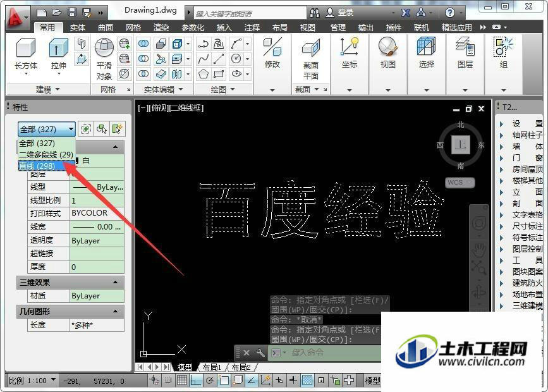
Task: Select the helix draw tool
Action: [219, 44]
